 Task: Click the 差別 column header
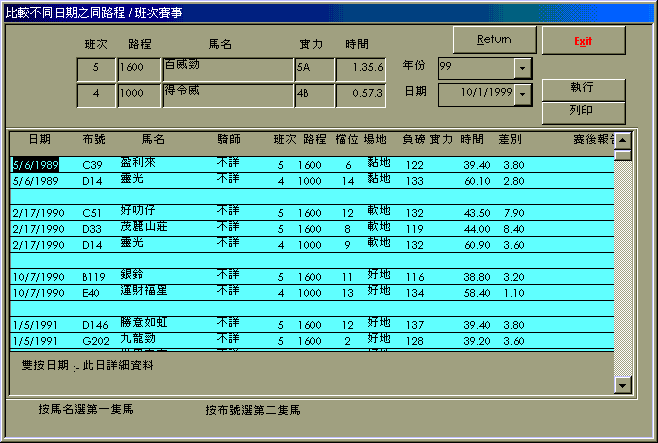pyautogui.click(x=510, y=139)
